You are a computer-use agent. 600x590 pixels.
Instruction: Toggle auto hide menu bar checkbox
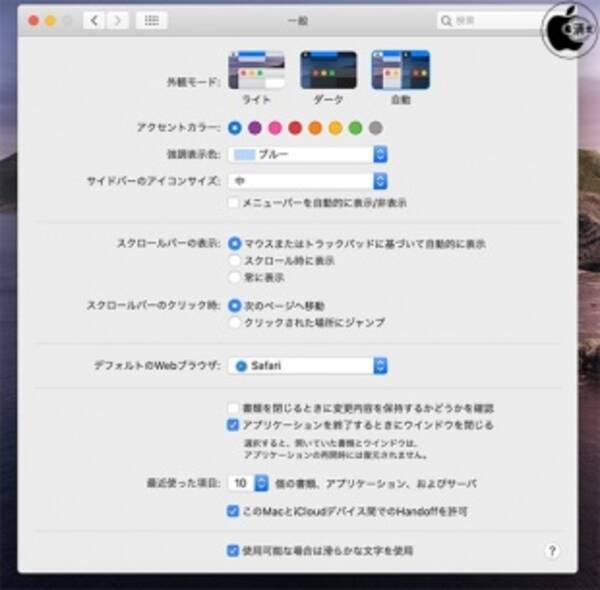tap(233, 202)
